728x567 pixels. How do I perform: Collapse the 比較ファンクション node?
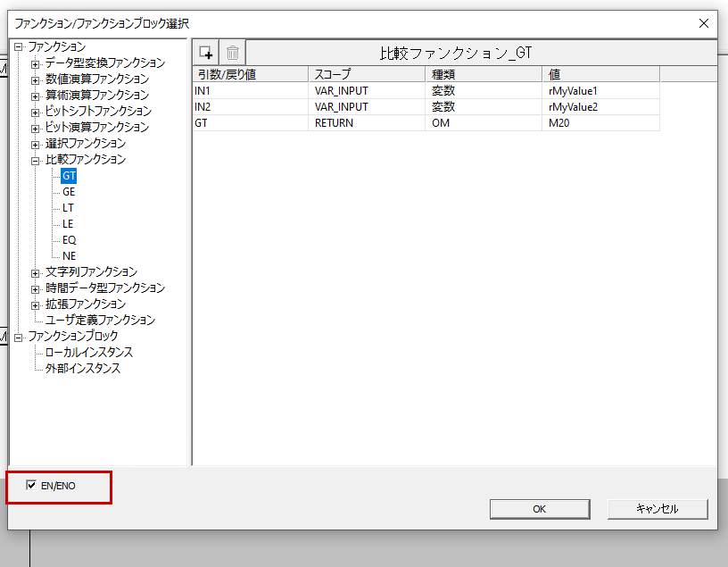pyautogui.click(x=36, y=160)
